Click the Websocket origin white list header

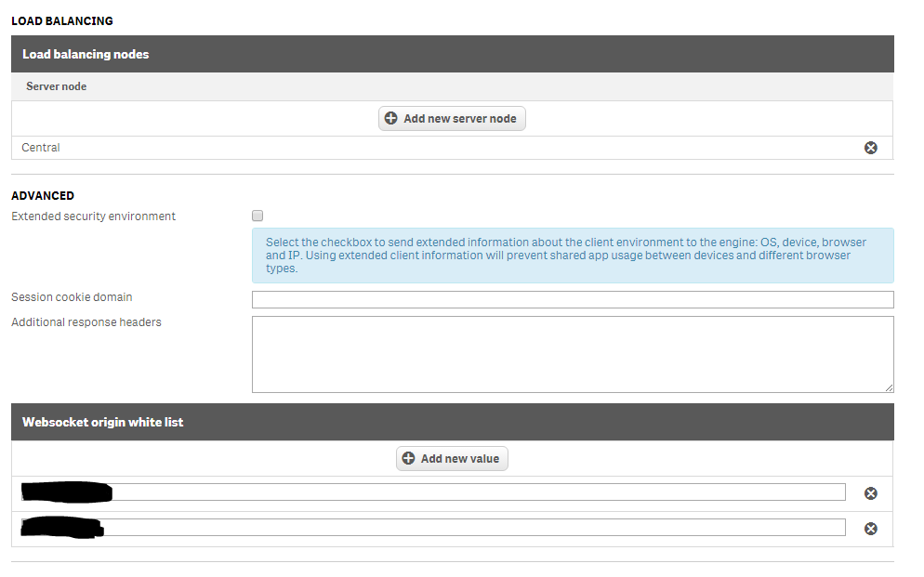[x=452, y=422]
